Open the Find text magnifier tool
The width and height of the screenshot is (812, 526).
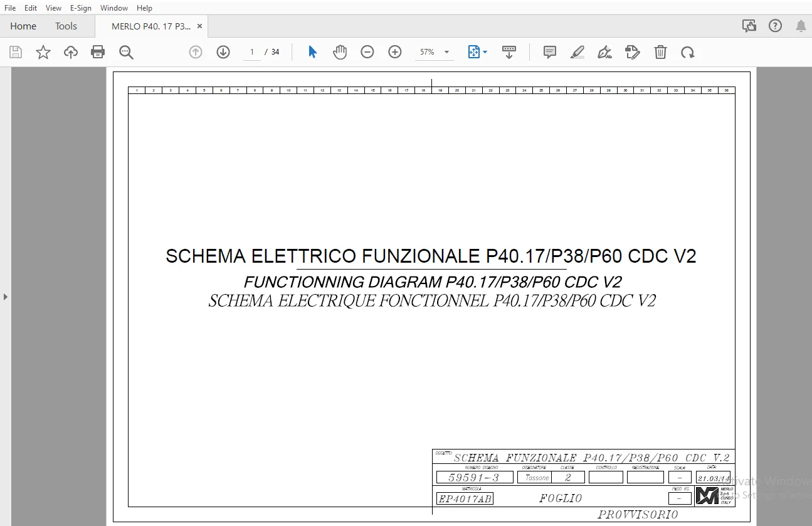pos(126,52)
